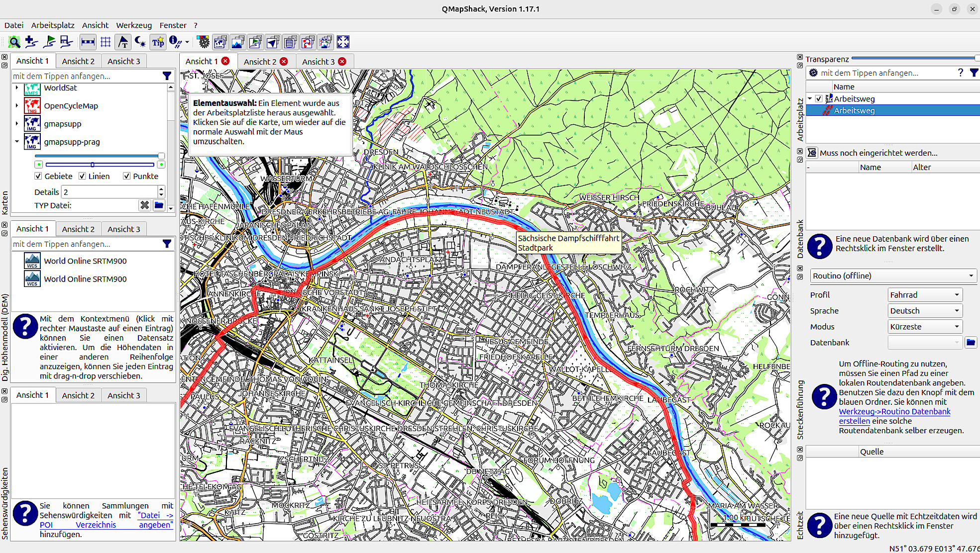Click the Tip tooltip toggle icon
This screenshot has height=553, width=980.
[158, 42]
